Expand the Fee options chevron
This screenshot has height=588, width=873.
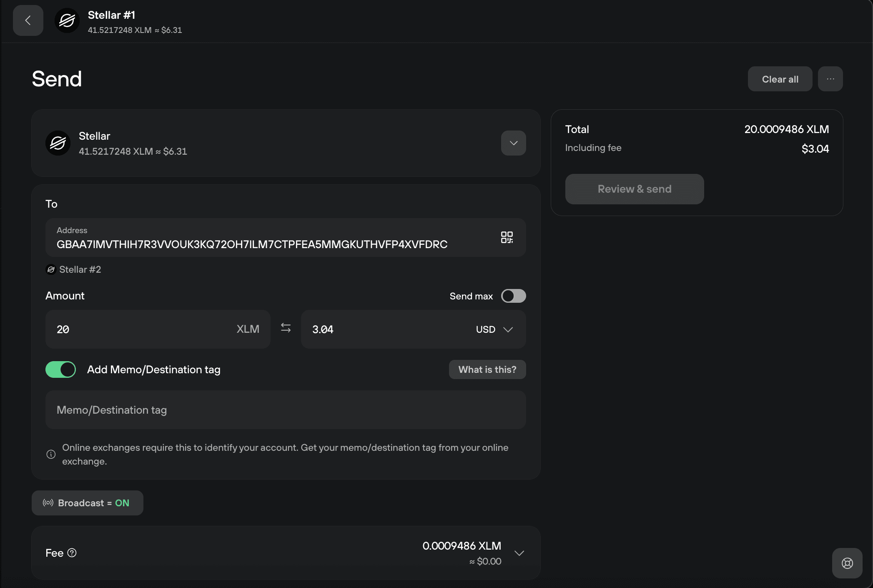(x=519, y=553)
